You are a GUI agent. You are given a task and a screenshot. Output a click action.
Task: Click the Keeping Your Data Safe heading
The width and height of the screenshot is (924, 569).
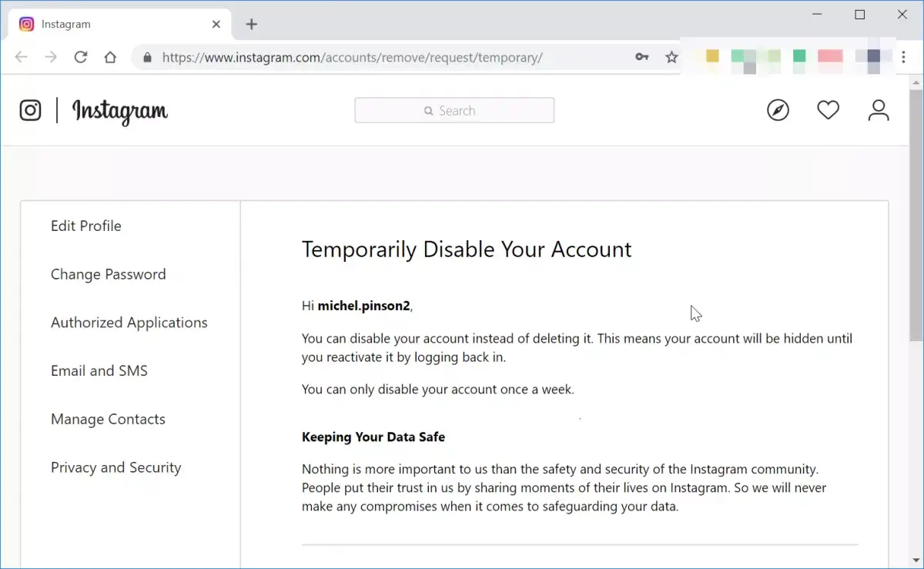(373, 437)
